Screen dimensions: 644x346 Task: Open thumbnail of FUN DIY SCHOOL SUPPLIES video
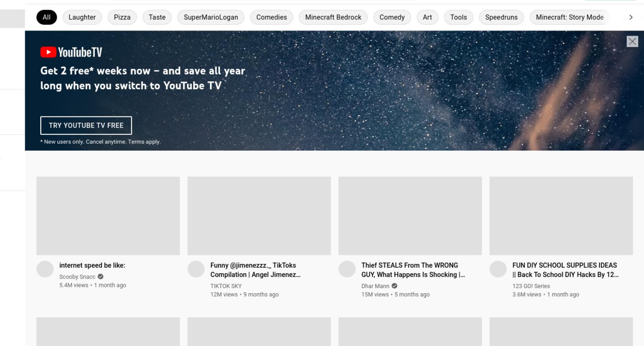click(561, 216)
